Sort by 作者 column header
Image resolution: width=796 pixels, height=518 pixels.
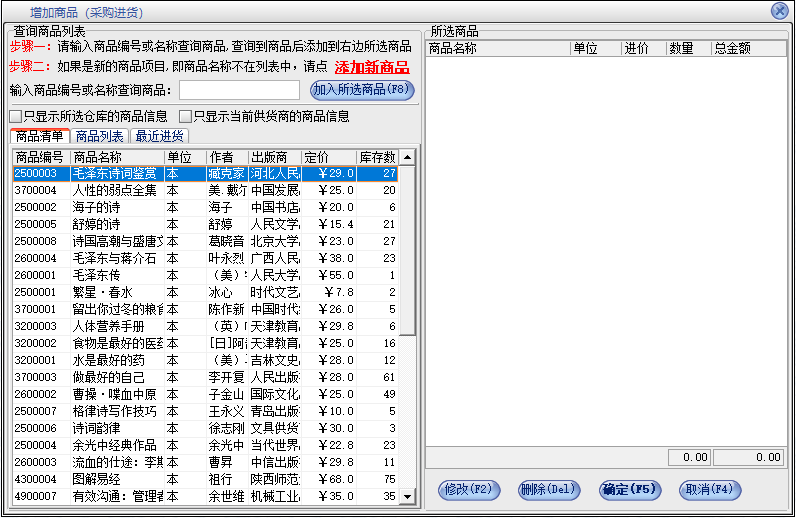coord(227,157)
